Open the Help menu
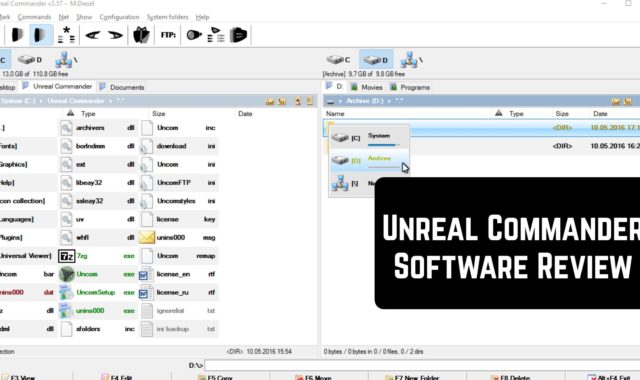Viewport: 640px width, 380px height. click(202, 17)
